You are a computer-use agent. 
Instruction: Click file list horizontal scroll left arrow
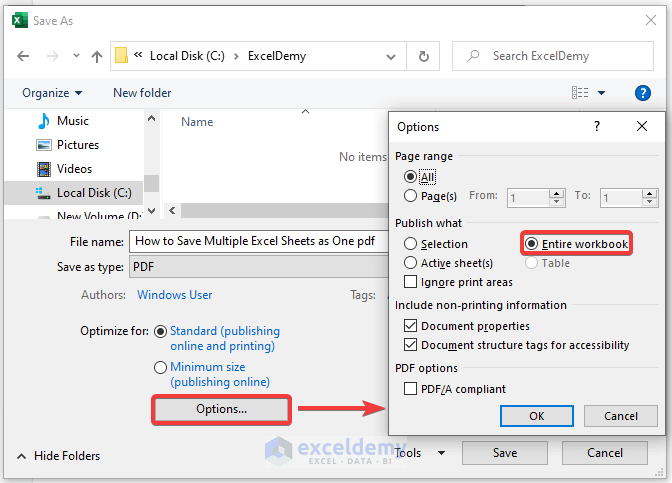point(172,210)
